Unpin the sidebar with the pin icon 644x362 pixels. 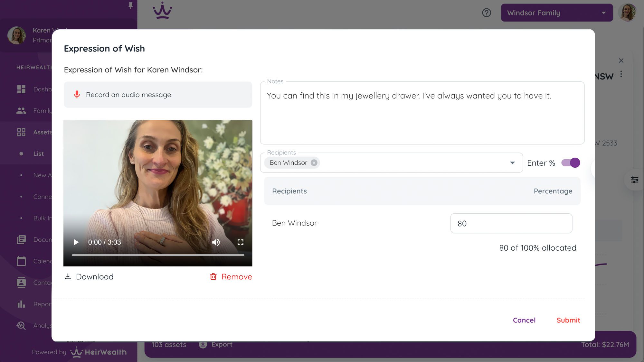pos(130,5)
